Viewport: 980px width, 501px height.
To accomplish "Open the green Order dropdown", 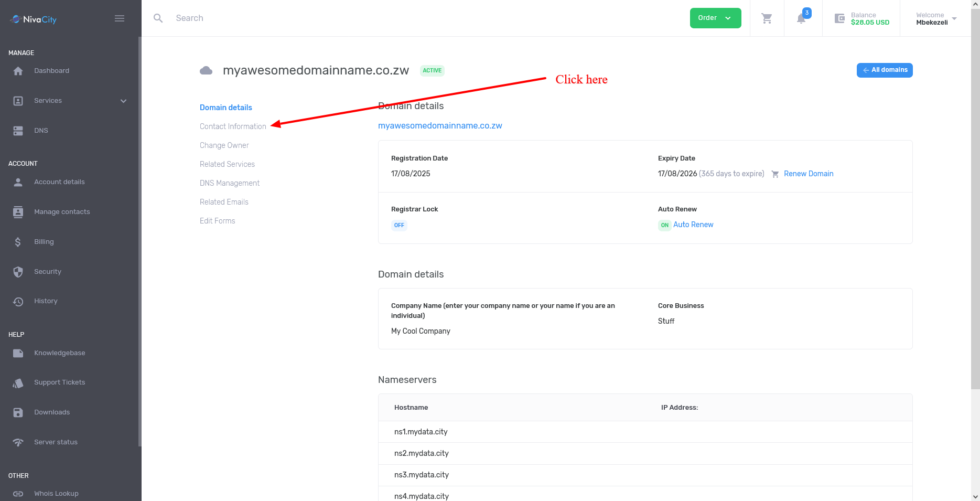I will [x=715, y=18].
